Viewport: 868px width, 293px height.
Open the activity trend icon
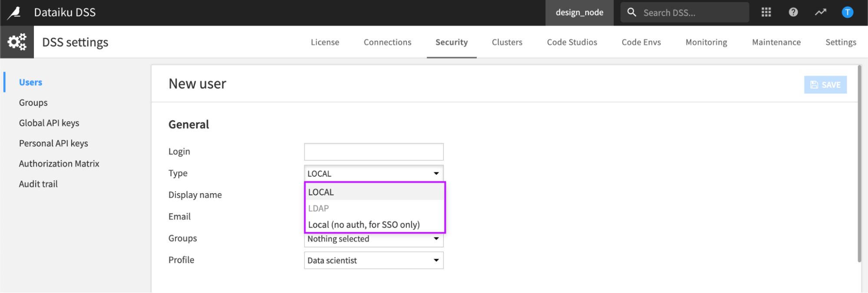tap(820, 12)
